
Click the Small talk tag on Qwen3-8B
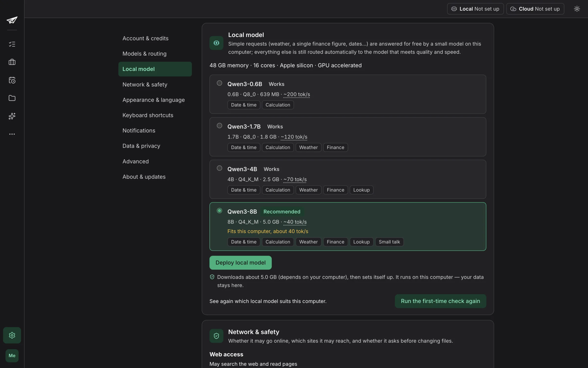point(389,242)
